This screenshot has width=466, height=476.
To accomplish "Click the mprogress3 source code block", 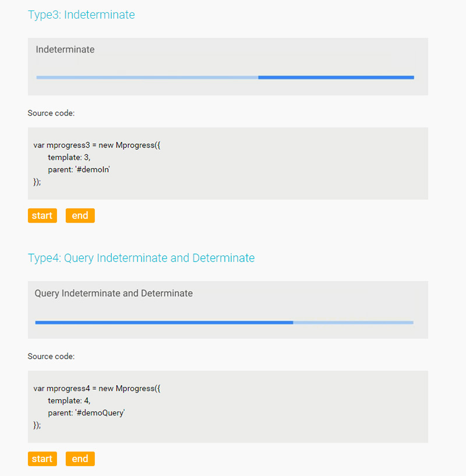I will [x=227, y=163].
